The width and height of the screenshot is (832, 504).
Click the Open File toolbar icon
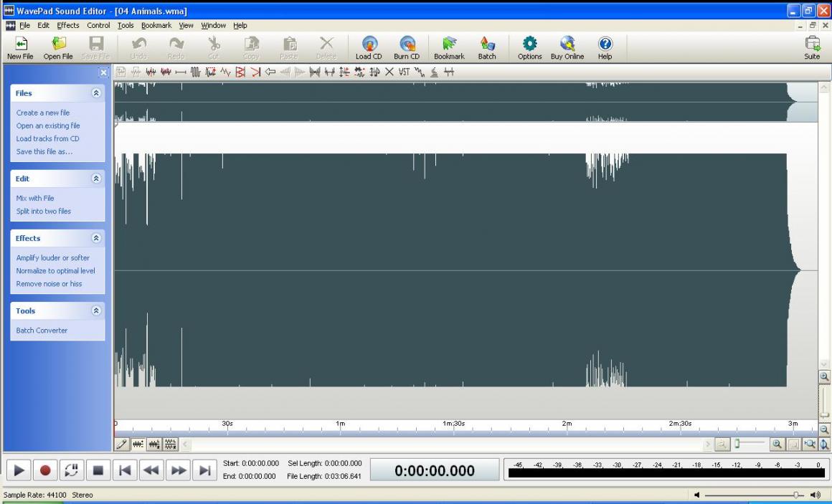click(57, 44)
